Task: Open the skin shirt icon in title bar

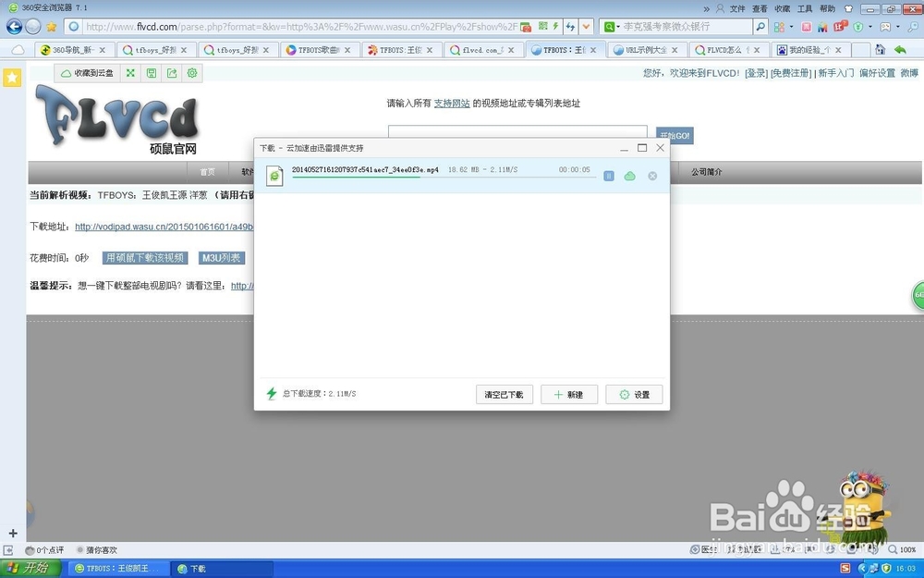Action: pos(848,8)
